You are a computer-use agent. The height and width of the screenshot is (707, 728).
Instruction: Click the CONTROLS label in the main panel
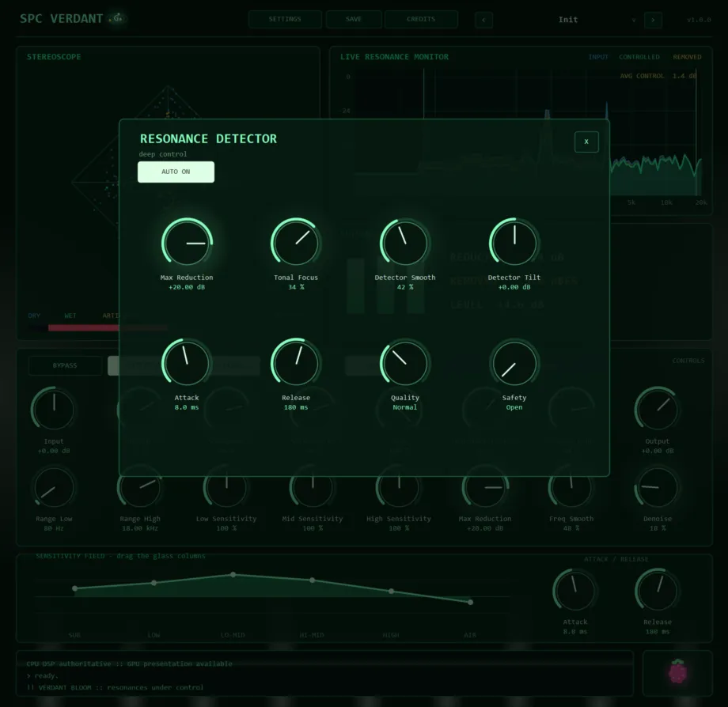688,361
